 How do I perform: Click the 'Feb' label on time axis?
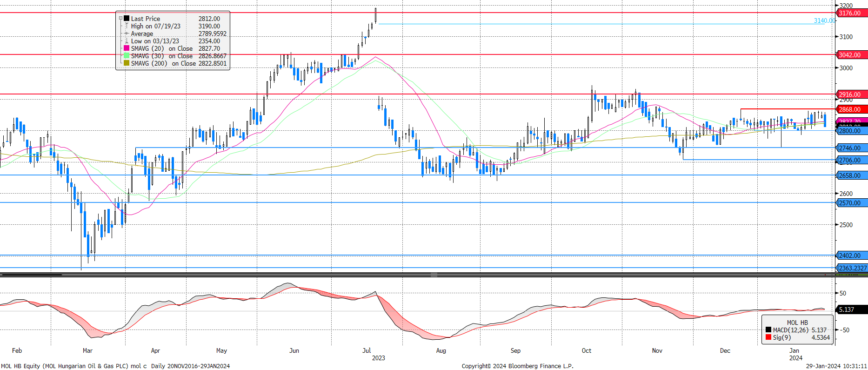(x=17, y=350)
